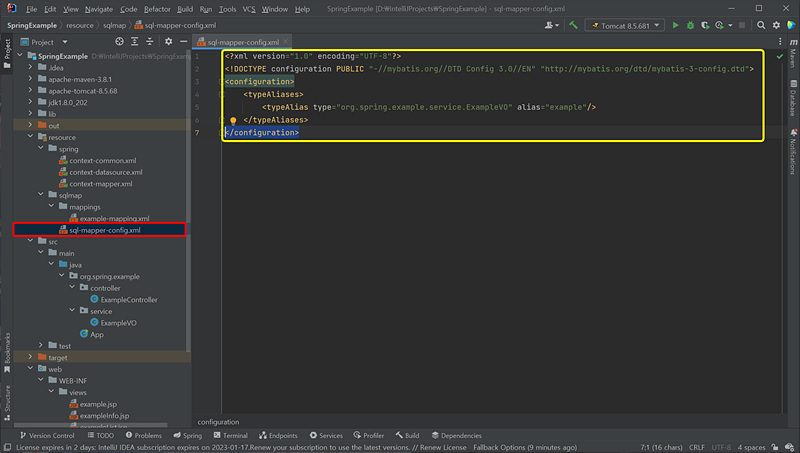Click the sqlmap breadcrumb in navigation bar
Screen dimensions: 800x453
point(114,25)
